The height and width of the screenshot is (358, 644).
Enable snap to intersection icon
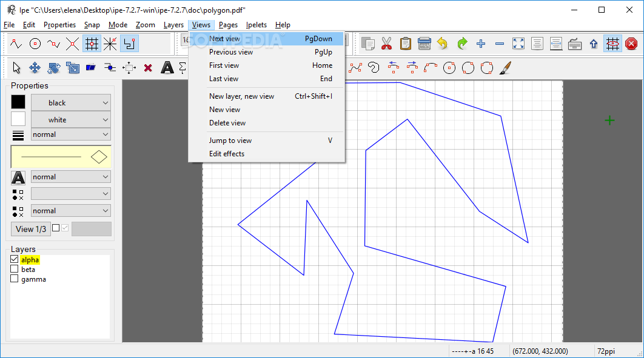click(72, 44)
